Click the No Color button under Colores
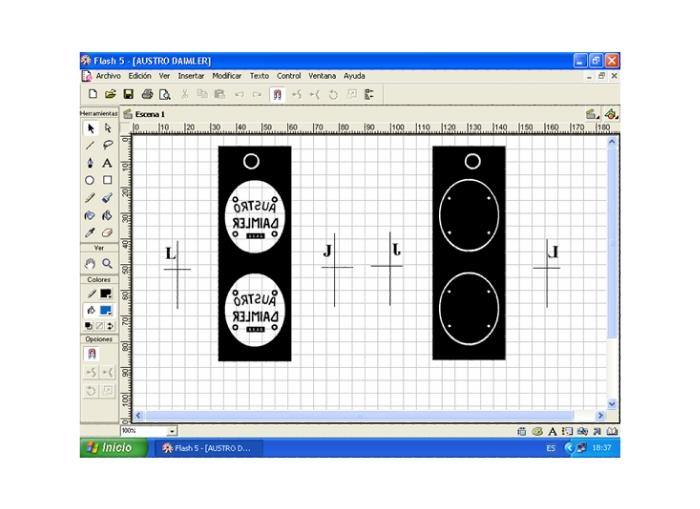The image size is (700, 509). point(98,326)
